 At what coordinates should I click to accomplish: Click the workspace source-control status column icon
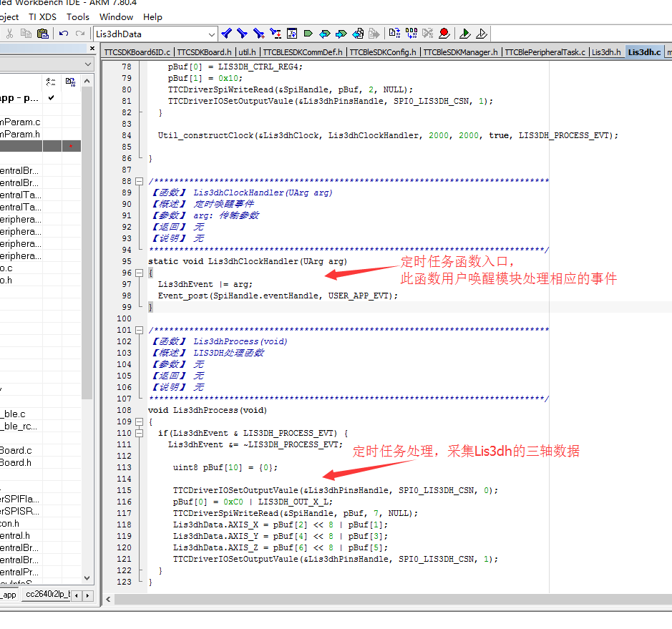click(x=51, y=82)
